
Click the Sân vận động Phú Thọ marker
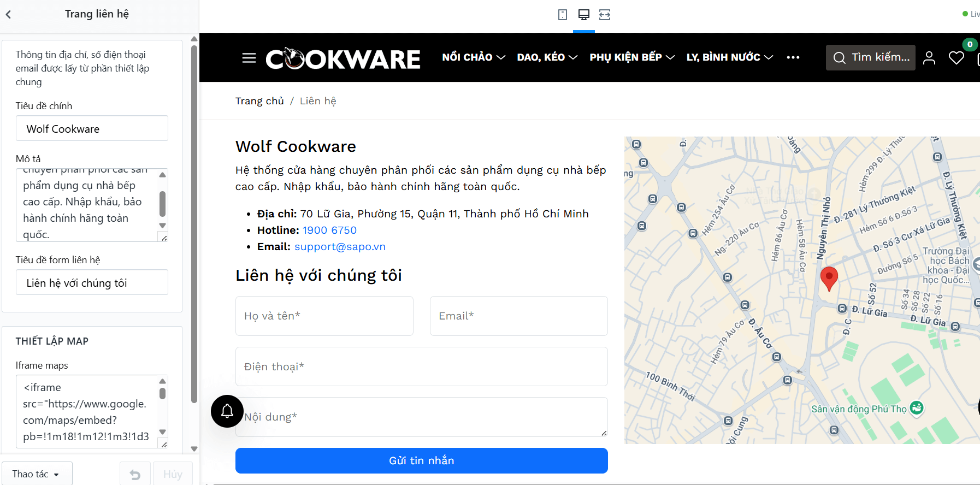(x=917, y=407)
